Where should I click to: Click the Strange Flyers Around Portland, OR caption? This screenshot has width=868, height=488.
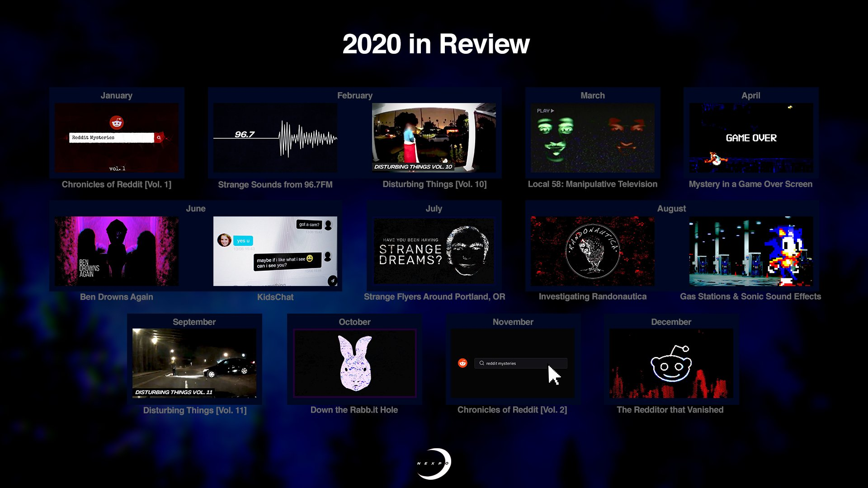tap(434, 296)
